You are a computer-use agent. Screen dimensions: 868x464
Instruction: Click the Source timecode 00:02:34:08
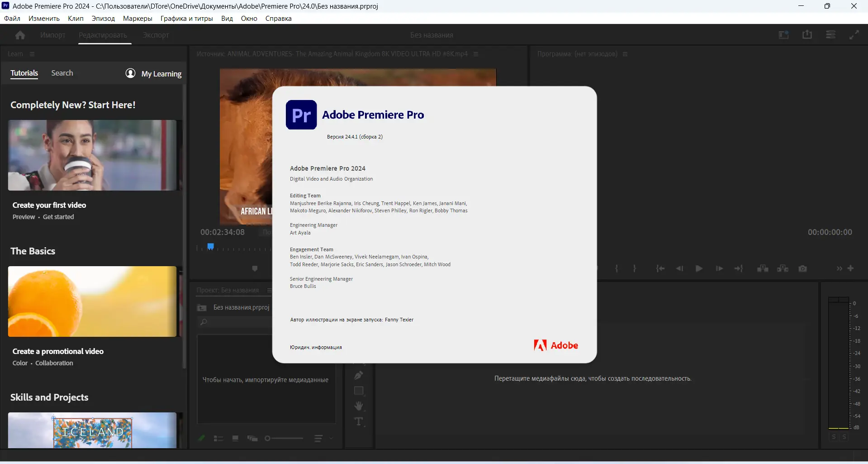(223, 232)
